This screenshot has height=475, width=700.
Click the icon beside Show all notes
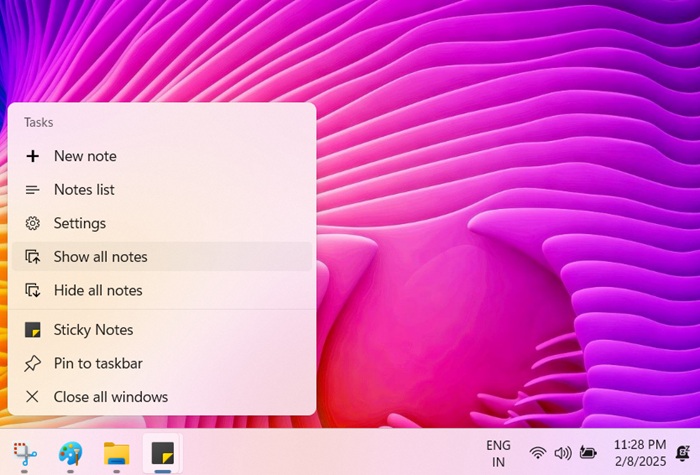click(x=33, y=257)
